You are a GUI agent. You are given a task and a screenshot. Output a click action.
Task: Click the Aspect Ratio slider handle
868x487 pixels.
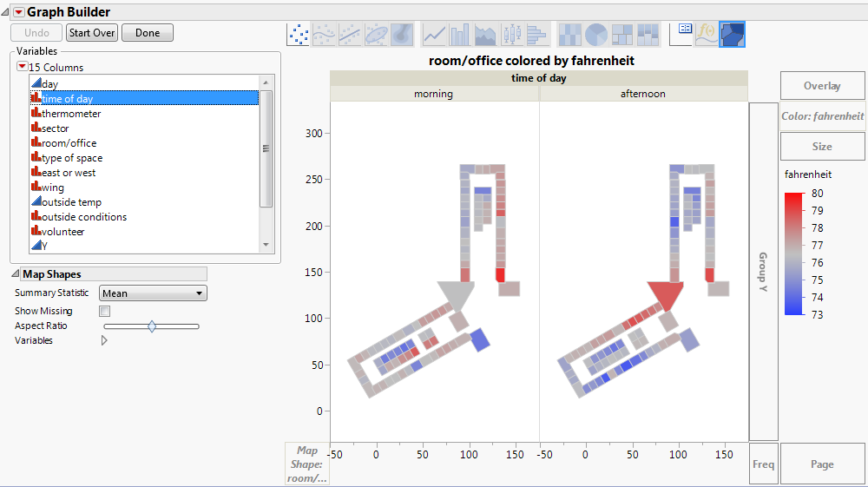point(152,326)
